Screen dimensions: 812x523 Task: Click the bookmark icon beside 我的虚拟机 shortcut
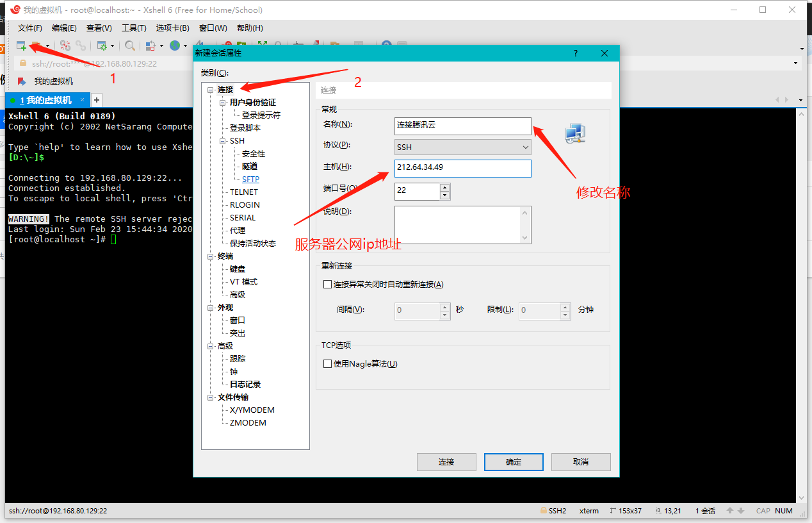pos(22,81)
